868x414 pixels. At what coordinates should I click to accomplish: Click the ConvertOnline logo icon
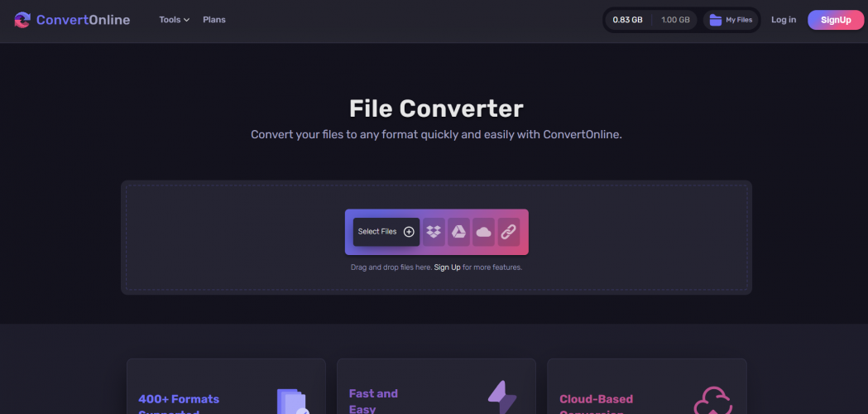coord(22,20)
